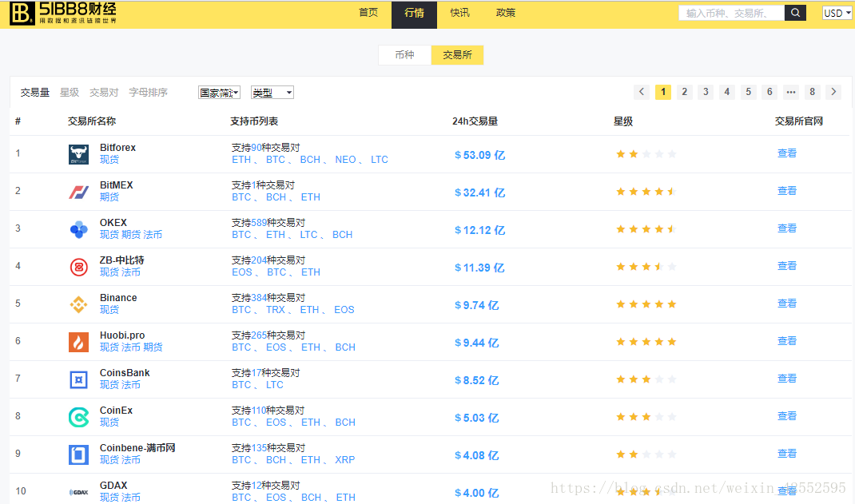Screen dimensions: 855x504
Task: Click the $53.09 亿 volume value
Action: [480, 155]
